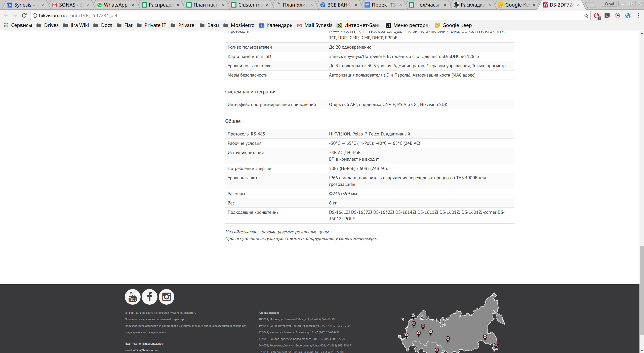This screenshot has height=353, width=644.
Task: Click the scrollbar down arrow
Action: coord(642,350)
